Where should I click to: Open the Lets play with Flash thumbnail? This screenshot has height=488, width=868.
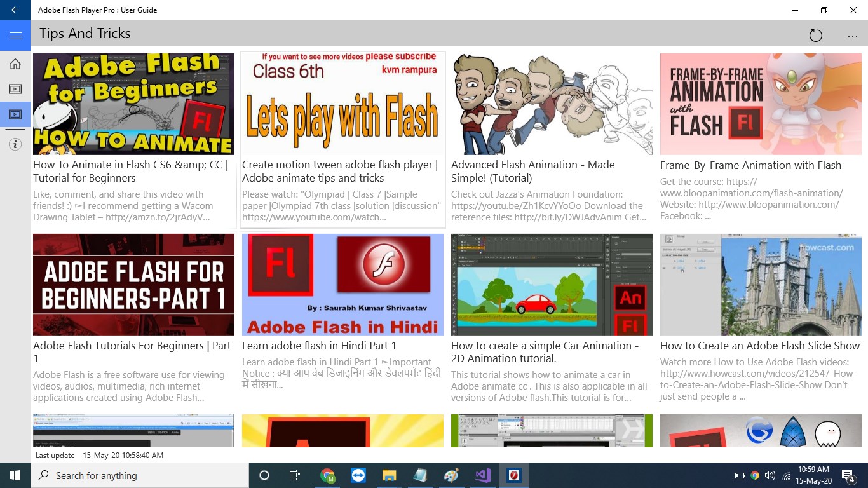click(x=342, y=104)
